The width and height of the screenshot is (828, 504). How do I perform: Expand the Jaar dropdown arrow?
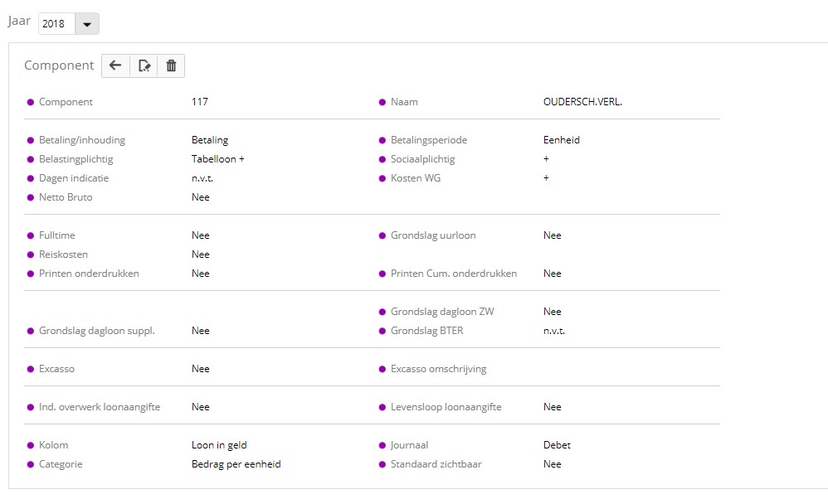[87, 24]
